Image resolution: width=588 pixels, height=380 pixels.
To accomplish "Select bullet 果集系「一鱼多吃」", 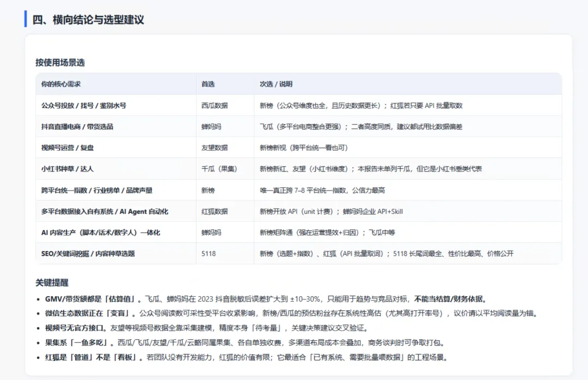I will tap(246, 342).
